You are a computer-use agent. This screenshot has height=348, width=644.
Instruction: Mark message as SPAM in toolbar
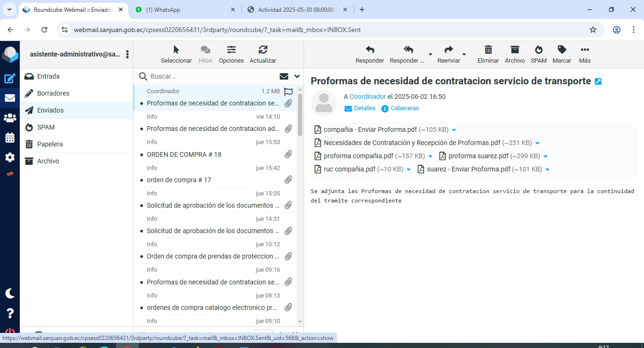(x=538, y=50)
